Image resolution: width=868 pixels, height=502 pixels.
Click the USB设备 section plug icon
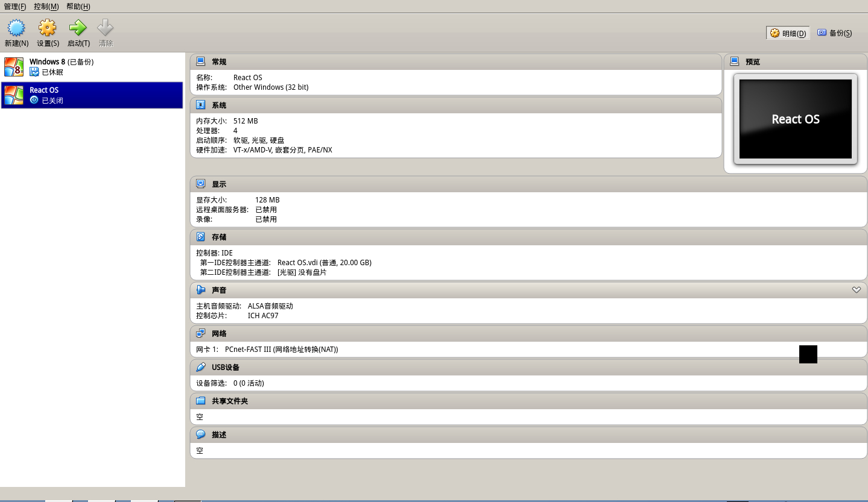click(201, 367)
